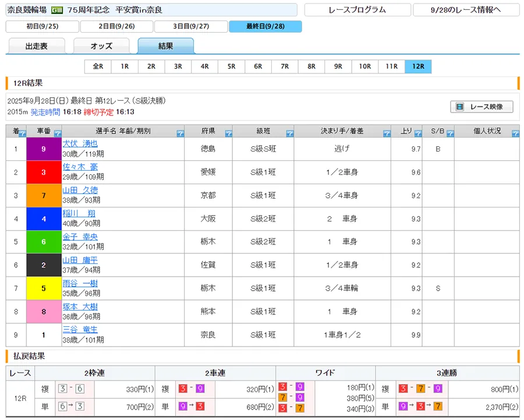Open rider 犬伏 湧也 profile link
The image size is (524, 420).
tap(80, 144)
